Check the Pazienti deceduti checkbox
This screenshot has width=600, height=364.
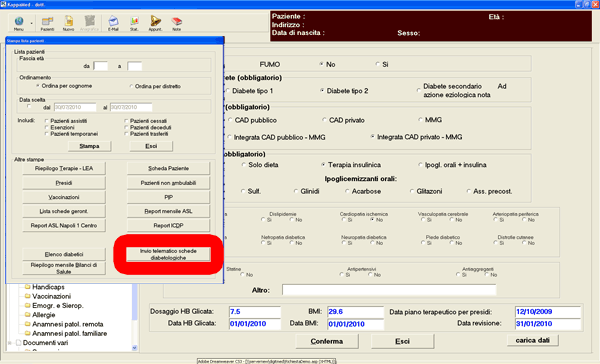pyautogui.click(x=126, y=127)
